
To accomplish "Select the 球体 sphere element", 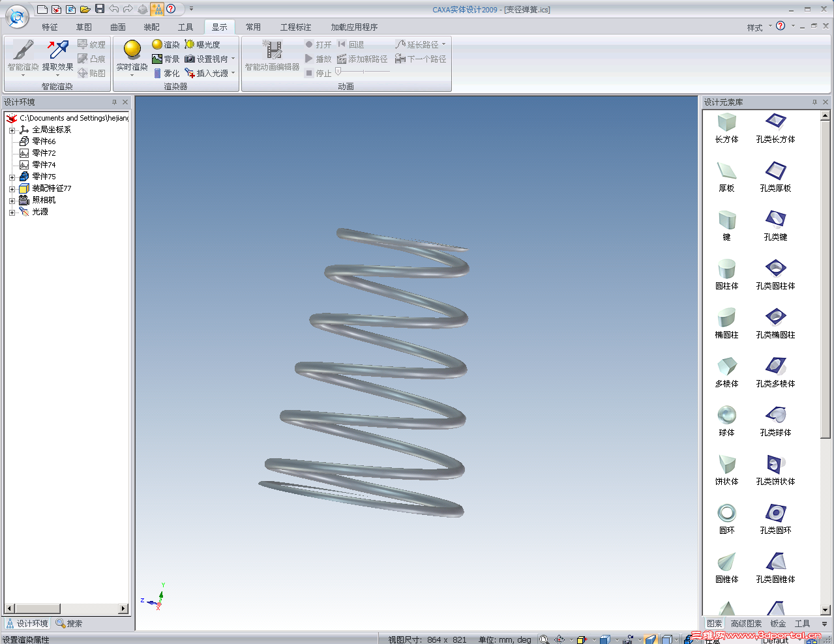I will pos(726,422).
